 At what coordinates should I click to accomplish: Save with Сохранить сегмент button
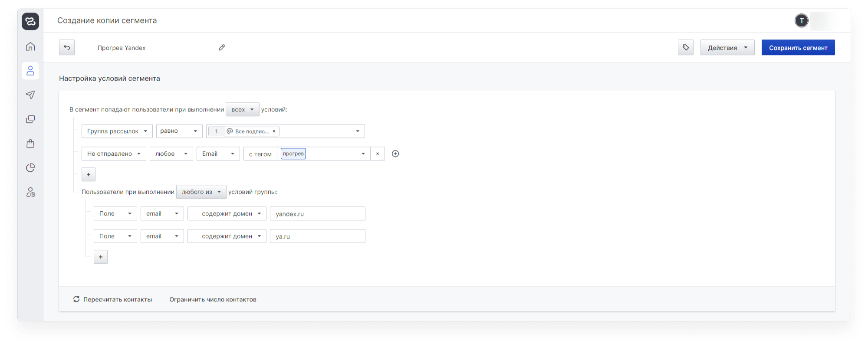click(x=798, y=47)
